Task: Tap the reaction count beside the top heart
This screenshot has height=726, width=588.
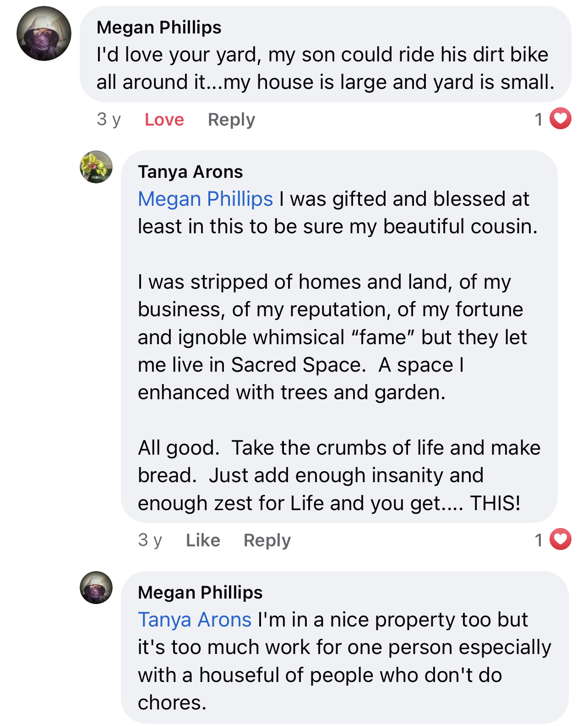Action: [539, 120]
